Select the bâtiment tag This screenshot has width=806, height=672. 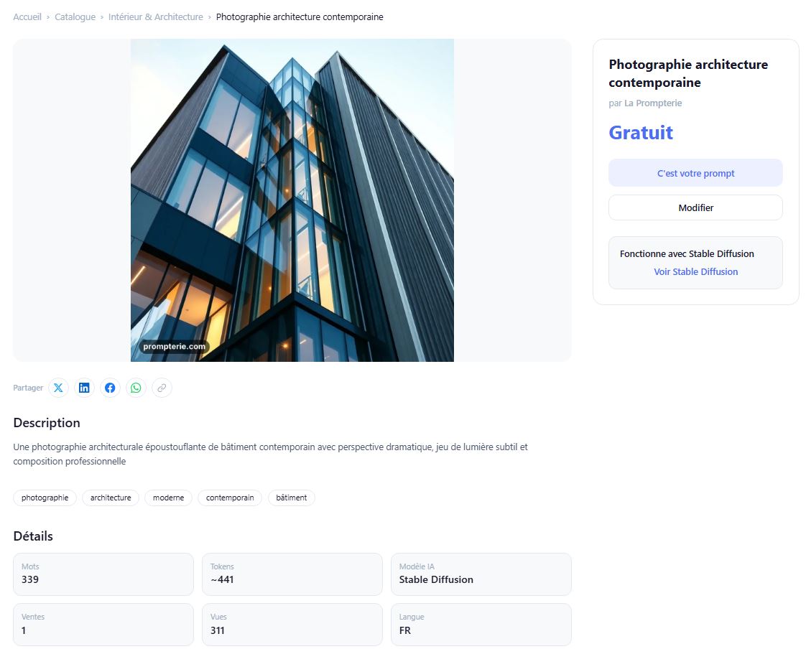point(292,498)
